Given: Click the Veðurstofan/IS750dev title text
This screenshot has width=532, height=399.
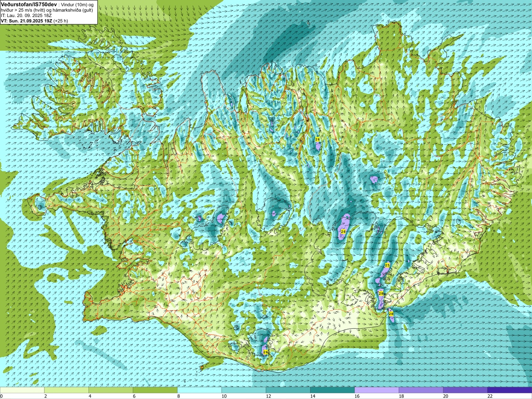Looking at the screenshot, I should (29, 4).
